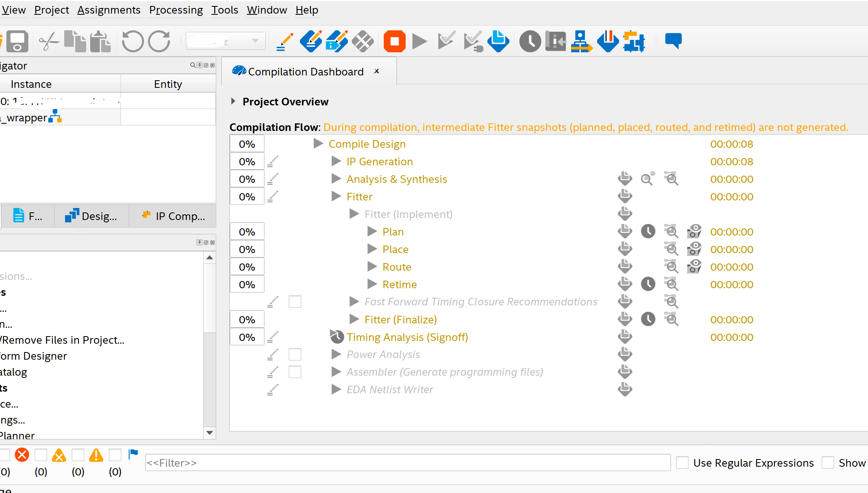Switch to the IP Components tab

174,216
